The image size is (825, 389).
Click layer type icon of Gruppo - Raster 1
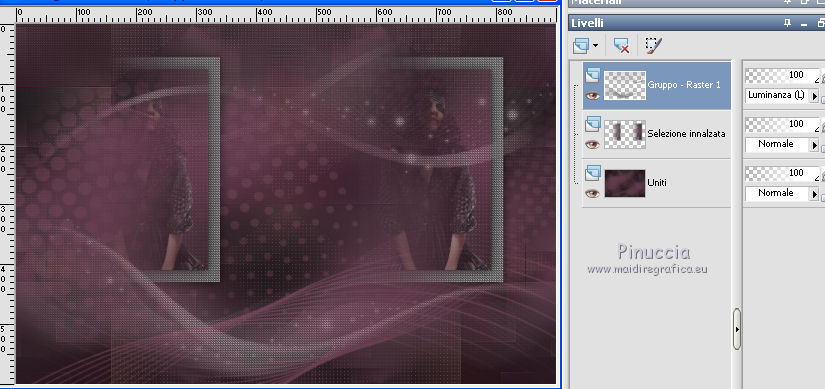click(x=593, y=75)
